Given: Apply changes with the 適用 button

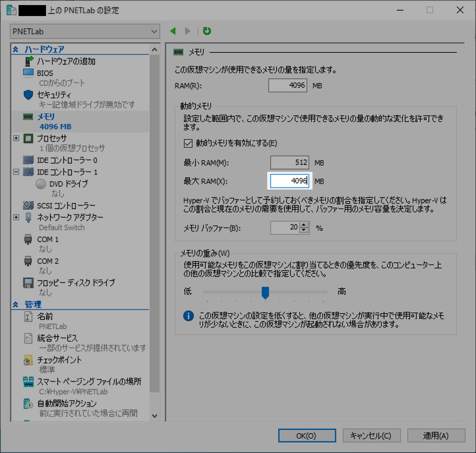Looking at the screenshot, I should coord(436,435).
